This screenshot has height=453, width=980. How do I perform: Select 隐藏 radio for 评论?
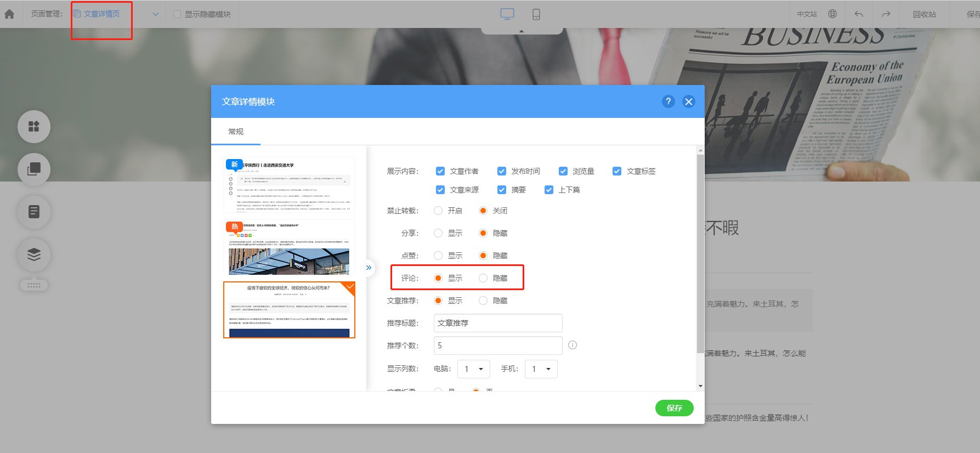(483, 278)
